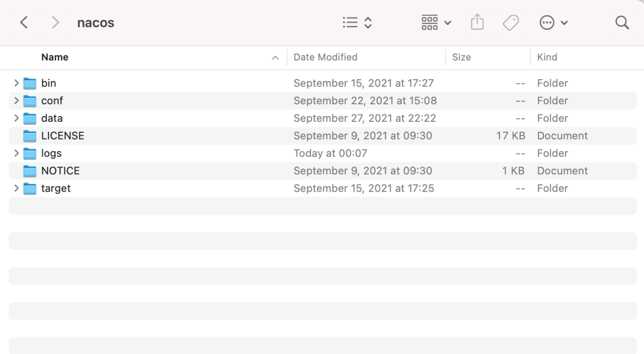The width and height of the screenshot is (644, 354).
Task: Click 'Document' kind in NOTICE row
Action: point(562,171)
